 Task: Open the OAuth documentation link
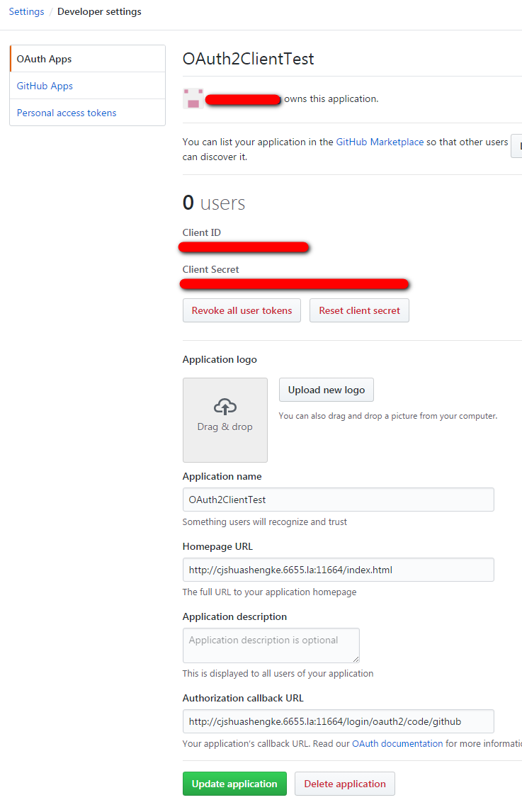pyautogui.click(x=397, y=743)
